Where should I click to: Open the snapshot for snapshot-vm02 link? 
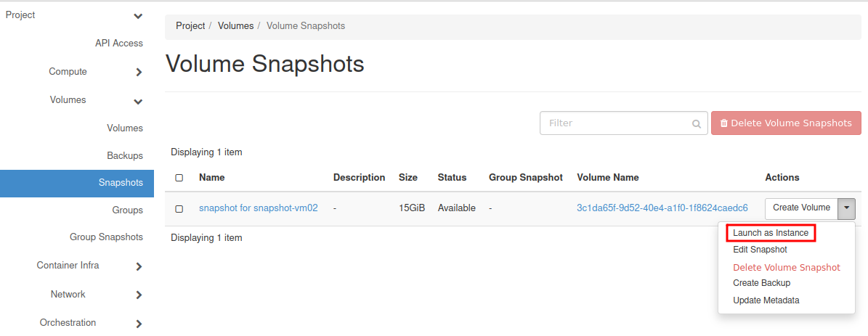pos(258,208)
